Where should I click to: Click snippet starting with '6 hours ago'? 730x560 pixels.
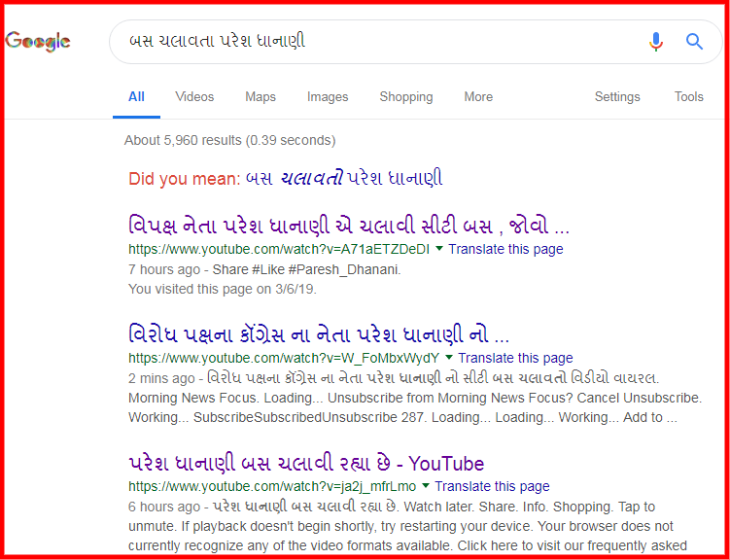[408, 526]
